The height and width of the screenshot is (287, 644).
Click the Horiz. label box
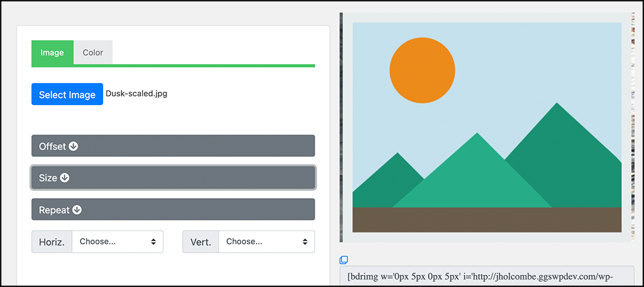(52, 242)
